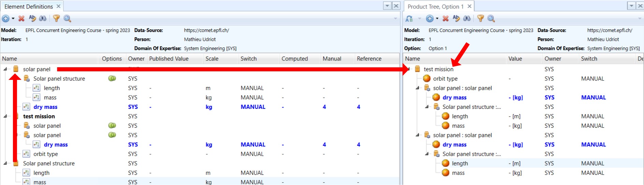Select the 'Product Tree, Option 1' tab
The width and height of the screenshot is (644, 185).
tap(436, 6)
